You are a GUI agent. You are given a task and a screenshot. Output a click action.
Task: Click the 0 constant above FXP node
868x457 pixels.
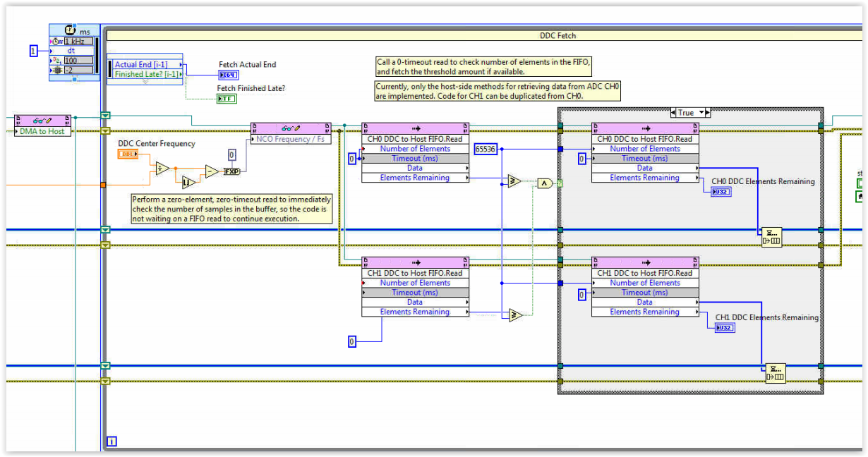click(x=232, y=155)
